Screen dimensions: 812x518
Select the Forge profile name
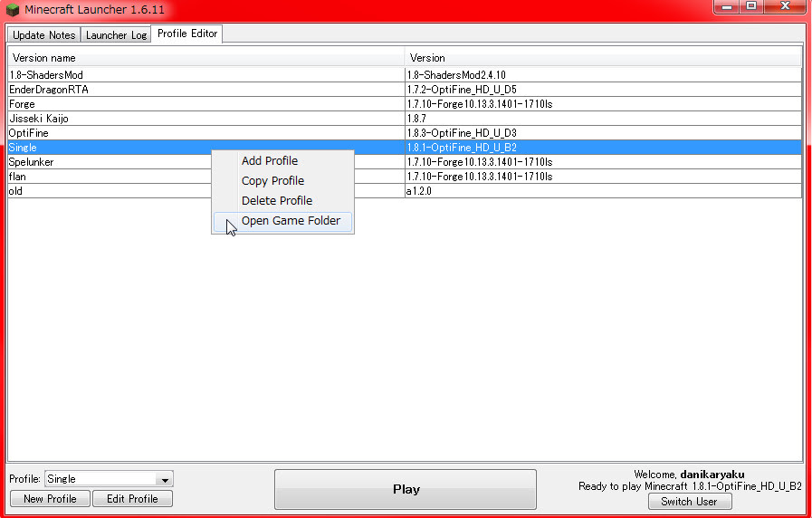click(22, 104)
